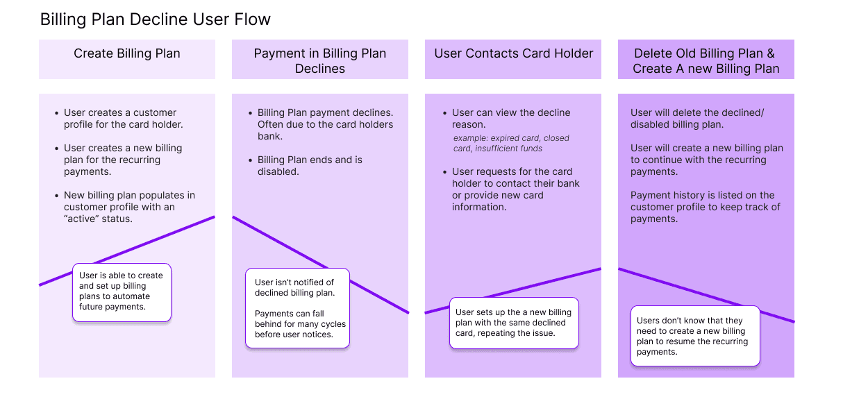
Task: Click the bullet mentioning active status
Action: click(x=129, y=207)
